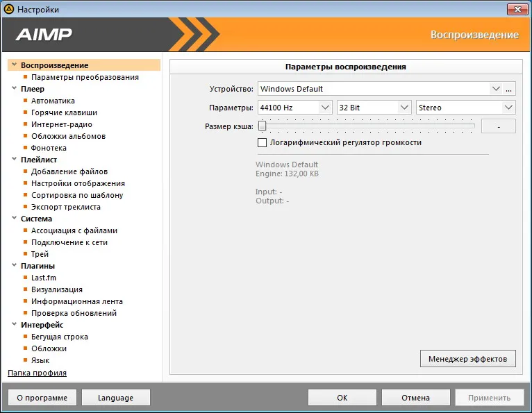
Task: Select Горячие клавиши in the settings tree
Action: point(64,112)
